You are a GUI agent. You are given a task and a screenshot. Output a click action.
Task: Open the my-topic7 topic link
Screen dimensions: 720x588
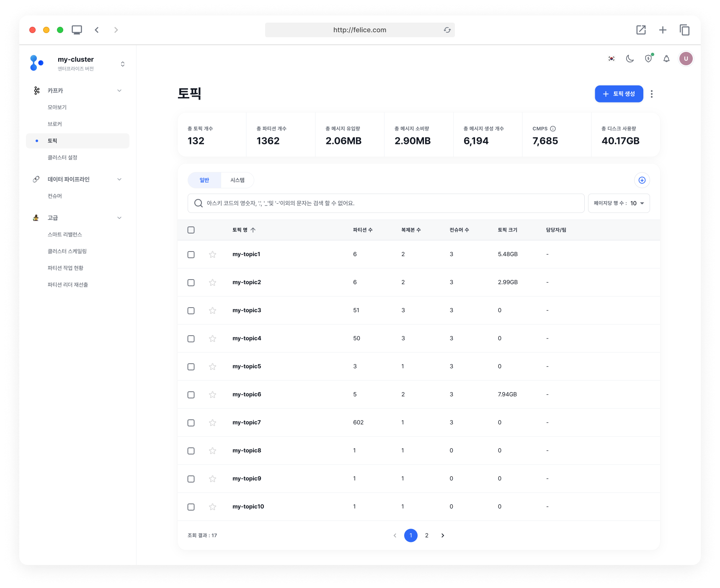tap(247, 422)
